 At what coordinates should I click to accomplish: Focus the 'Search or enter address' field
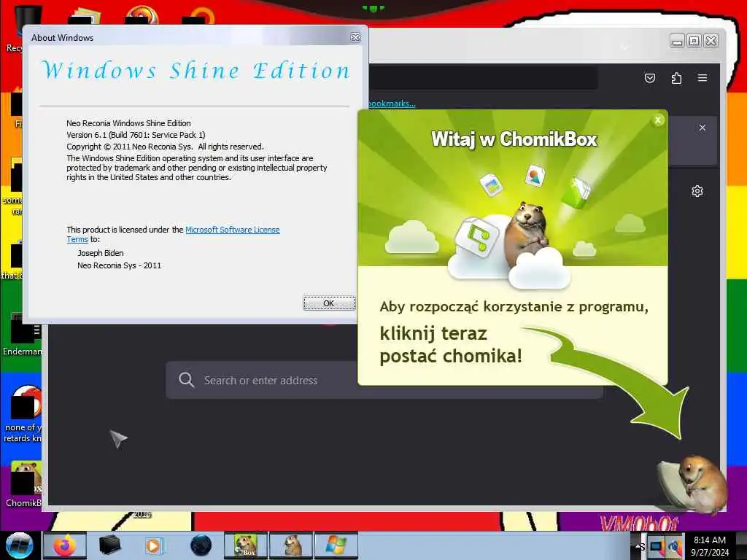click(x=384, y=380)
